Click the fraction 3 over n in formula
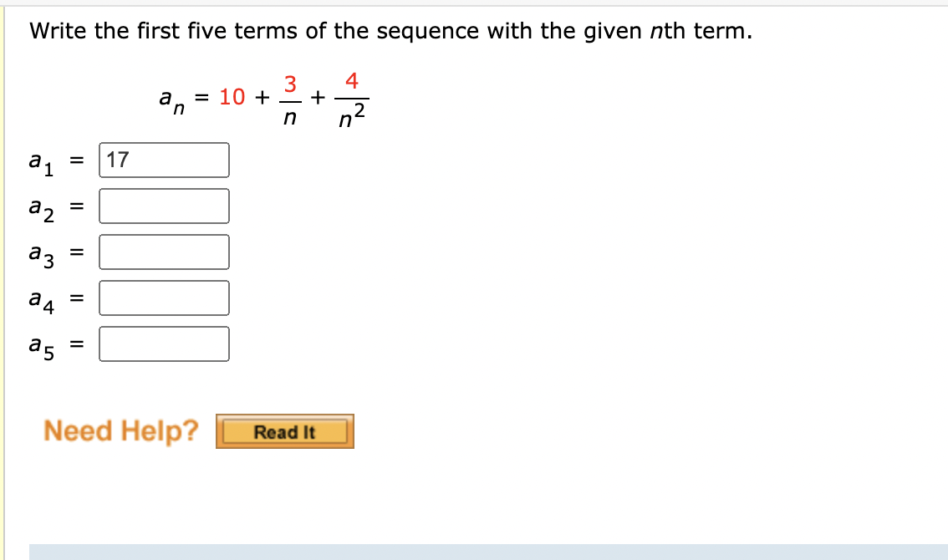Viewport: 948px width, 560px height. click(291, 98)
